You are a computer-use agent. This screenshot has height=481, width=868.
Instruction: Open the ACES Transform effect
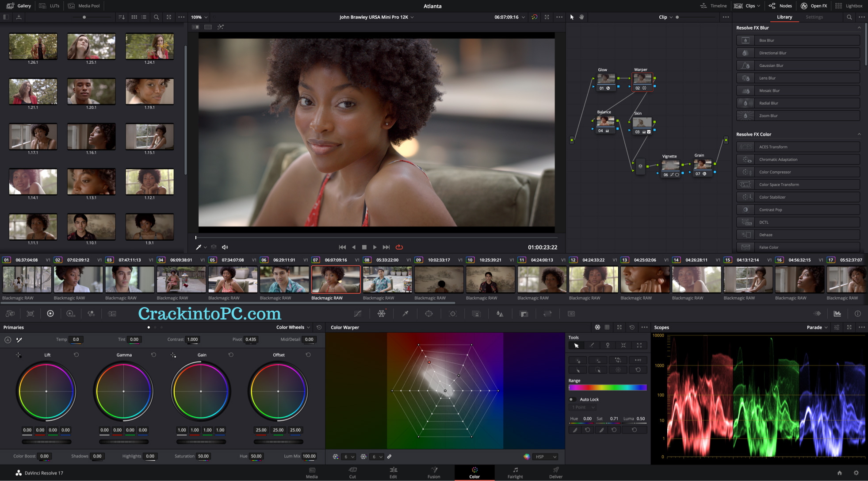[798, 146]
